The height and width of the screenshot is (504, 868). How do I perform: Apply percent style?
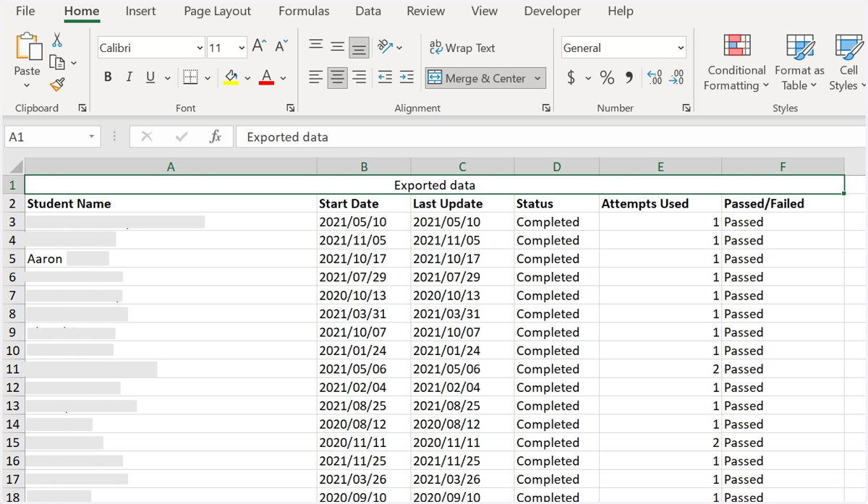607,77
